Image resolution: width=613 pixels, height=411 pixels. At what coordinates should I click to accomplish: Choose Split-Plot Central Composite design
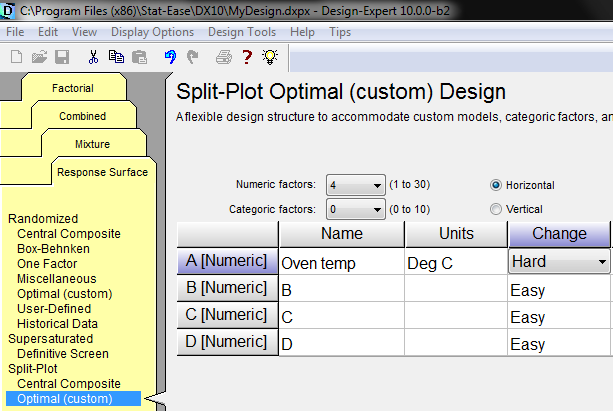pos(69,384)
